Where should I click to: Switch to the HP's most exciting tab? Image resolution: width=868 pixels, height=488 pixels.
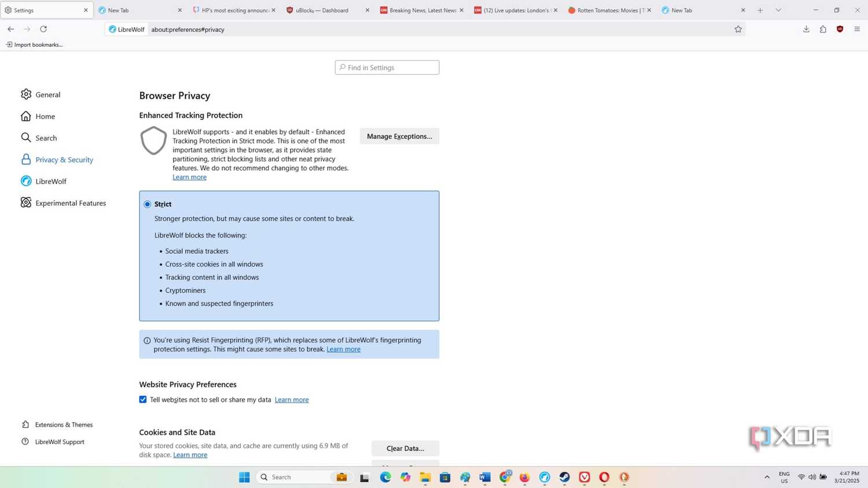click(x=234, y=10)
